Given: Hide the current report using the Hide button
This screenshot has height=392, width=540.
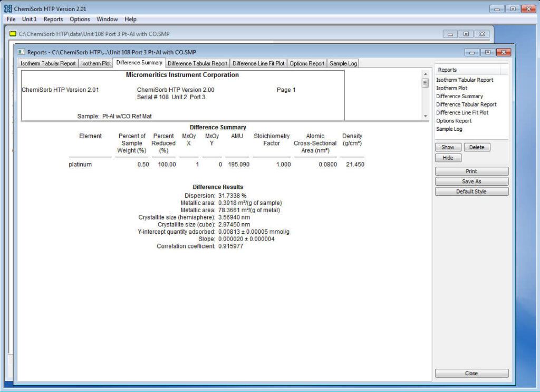Looking at the screenshot, I should click(448, 157).
